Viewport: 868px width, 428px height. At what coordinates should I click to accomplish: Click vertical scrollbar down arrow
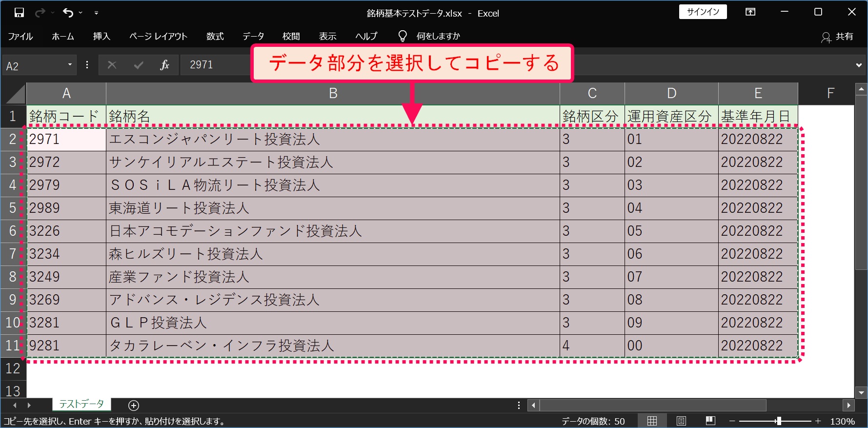pos(861,392)
